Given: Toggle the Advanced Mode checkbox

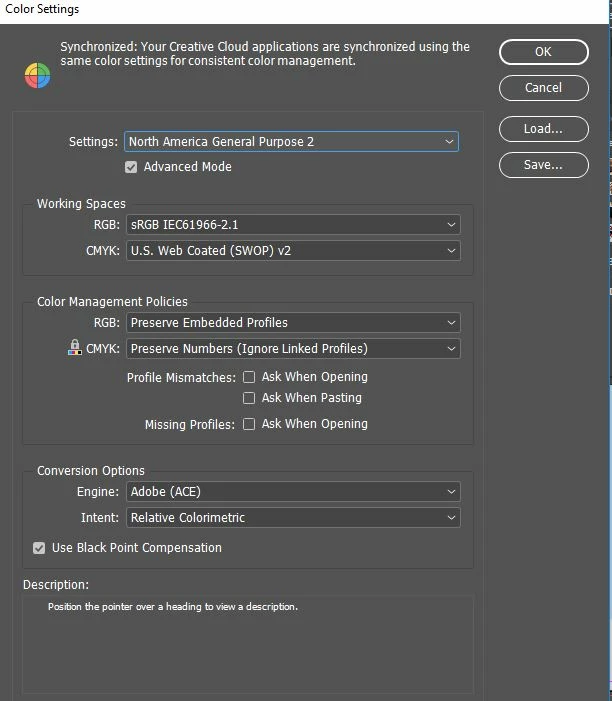Looking at the screenshot, I should 131,167.
